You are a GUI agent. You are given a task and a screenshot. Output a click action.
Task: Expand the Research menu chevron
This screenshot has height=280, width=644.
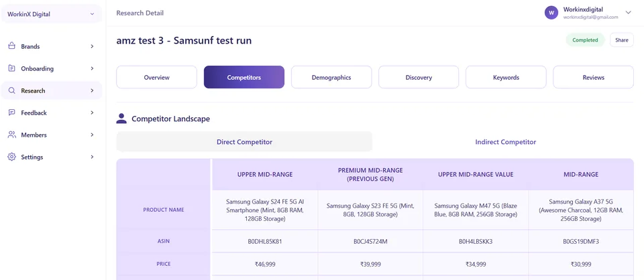click(x=92, y=90)
